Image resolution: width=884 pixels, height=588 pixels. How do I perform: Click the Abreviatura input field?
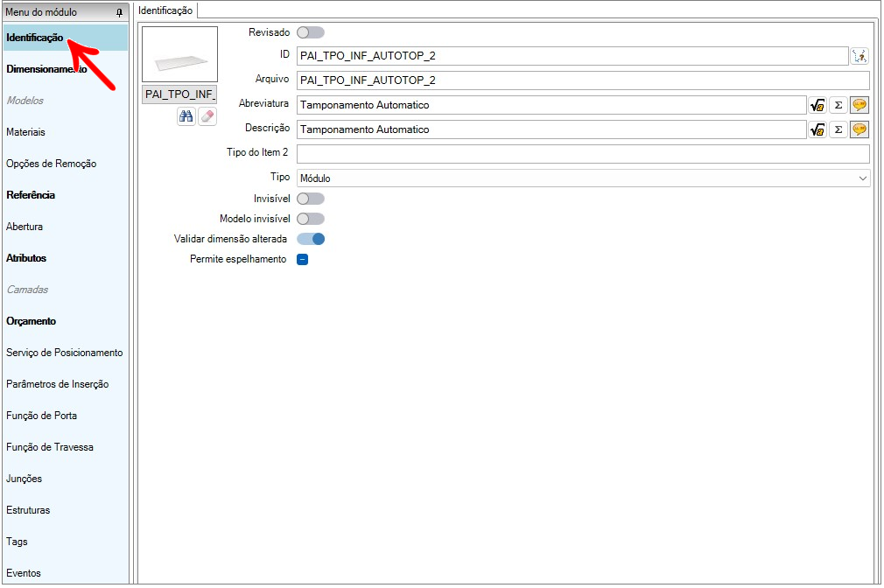pyautogui.click(x=551, y=105)
